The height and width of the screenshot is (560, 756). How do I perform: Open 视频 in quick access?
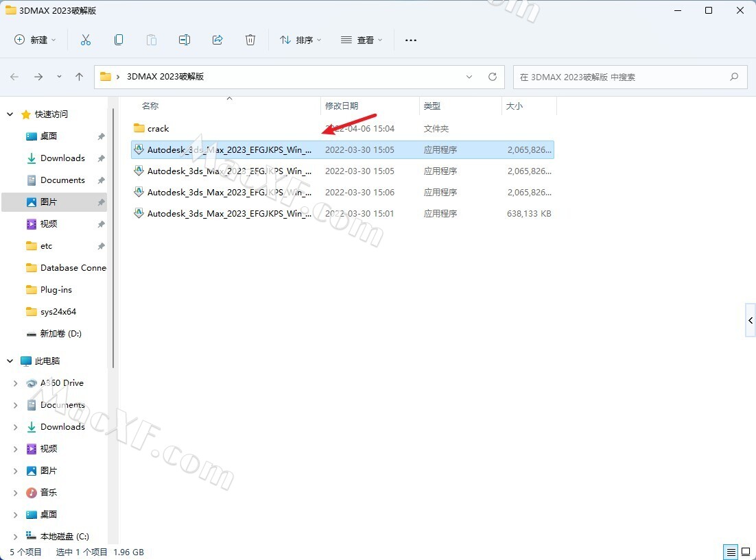48,224
